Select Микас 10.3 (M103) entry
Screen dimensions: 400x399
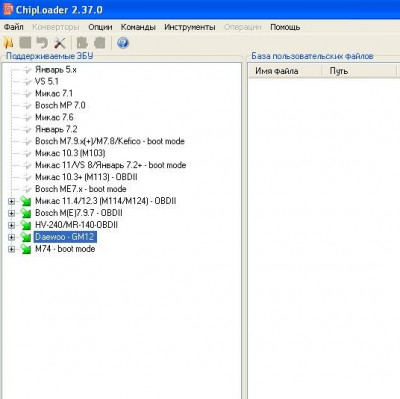pos(70,153)
